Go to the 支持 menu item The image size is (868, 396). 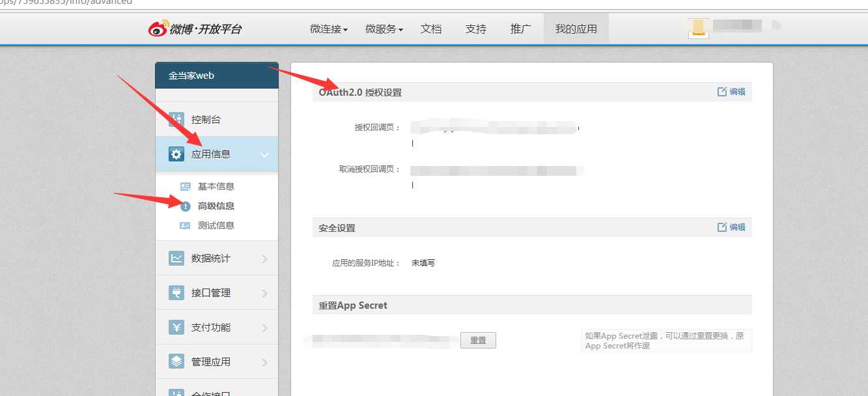(476, 29)
